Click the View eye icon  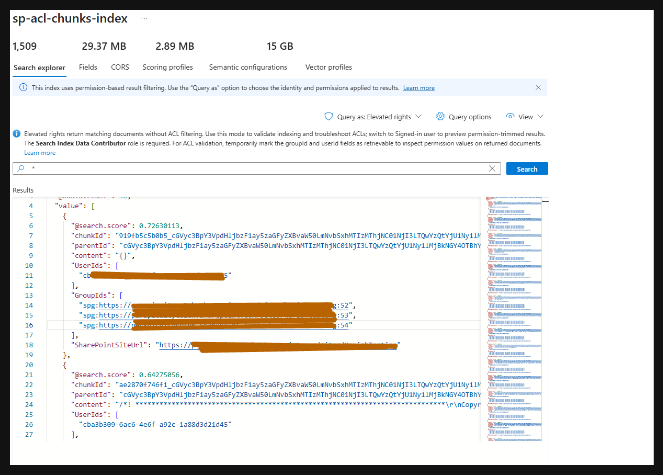pyautogui.click(x=510, y=116)
